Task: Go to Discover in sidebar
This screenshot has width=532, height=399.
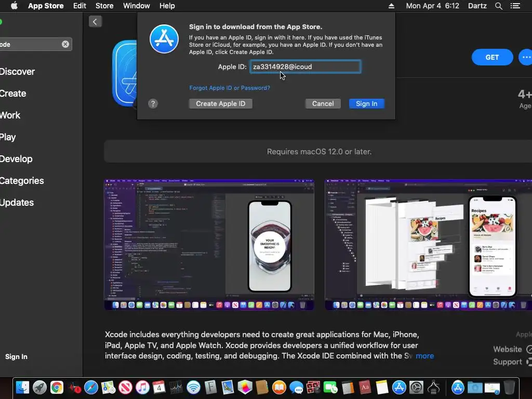Action: [17, 72]
